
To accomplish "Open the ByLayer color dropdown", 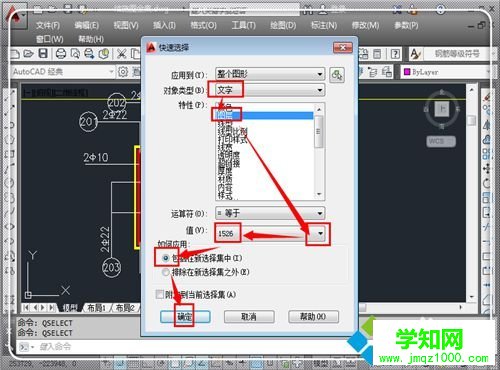I will [x=446, y=72].
